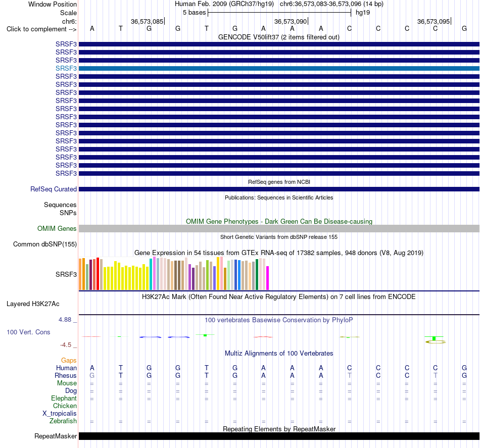Click the Window Position label

pos(53,4)
